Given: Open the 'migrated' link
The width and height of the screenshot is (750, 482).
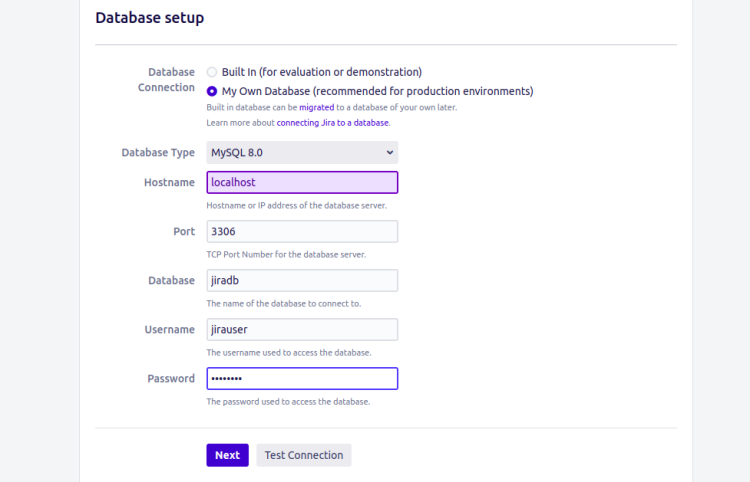Looking at the screenshot, I should point(317,107).
